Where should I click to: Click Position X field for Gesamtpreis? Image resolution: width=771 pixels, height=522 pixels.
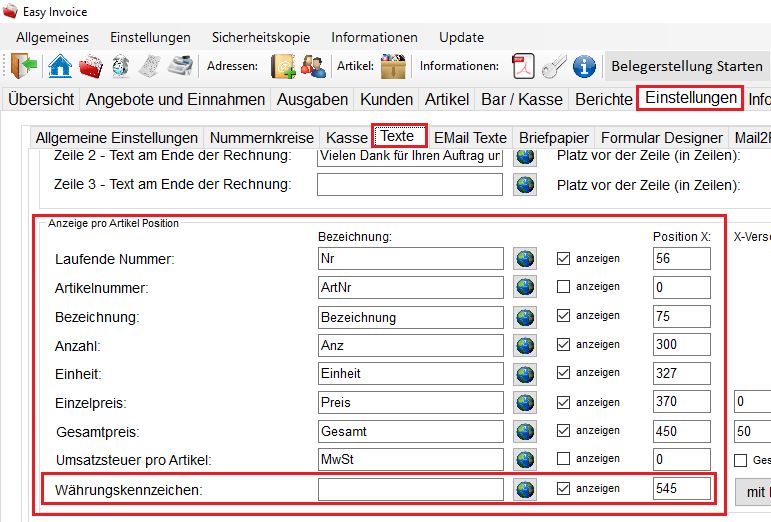680,431
